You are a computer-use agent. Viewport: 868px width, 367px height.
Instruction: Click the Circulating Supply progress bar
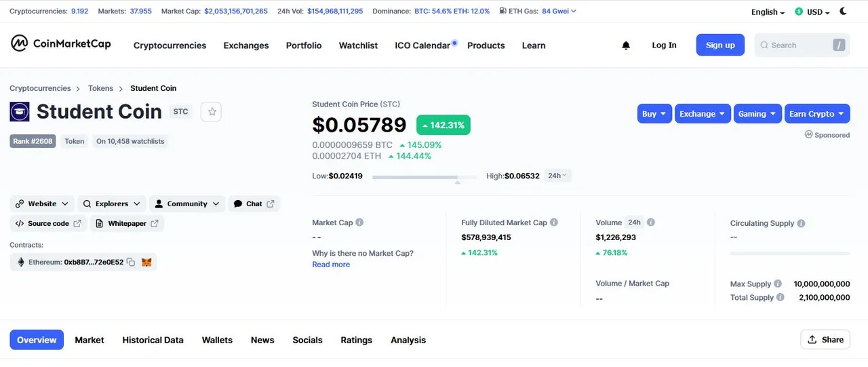tap(790, 253)
